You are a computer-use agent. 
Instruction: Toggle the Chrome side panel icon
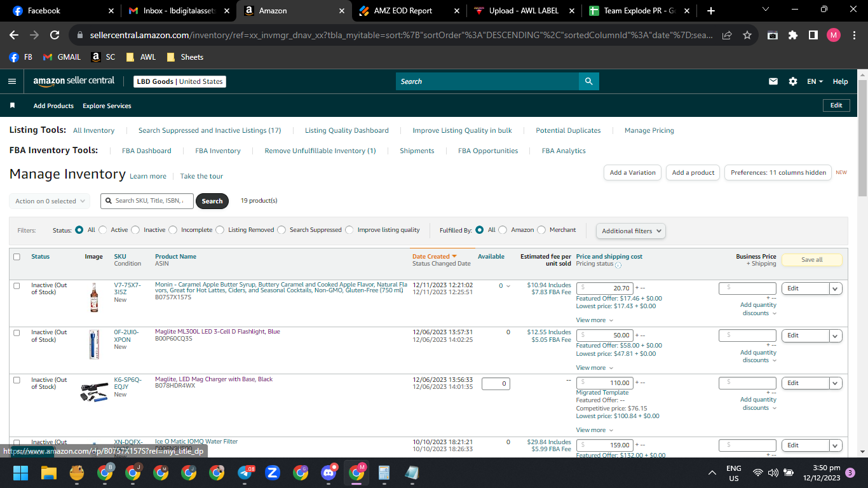(813, 35)
